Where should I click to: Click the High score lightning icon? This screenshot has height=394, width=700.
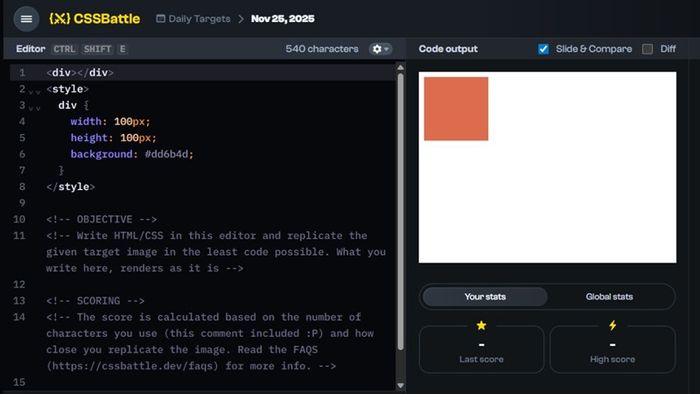pos(612,325)
